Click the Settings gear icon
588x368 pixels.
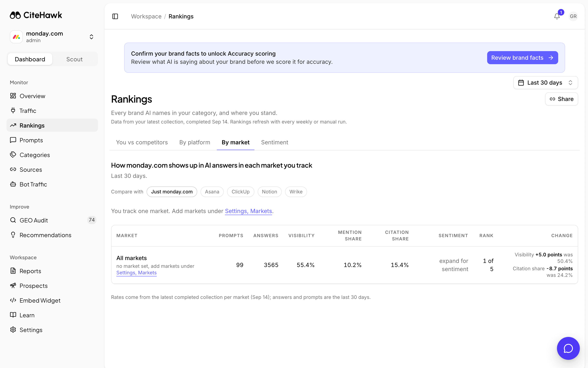tap(13, 330)
